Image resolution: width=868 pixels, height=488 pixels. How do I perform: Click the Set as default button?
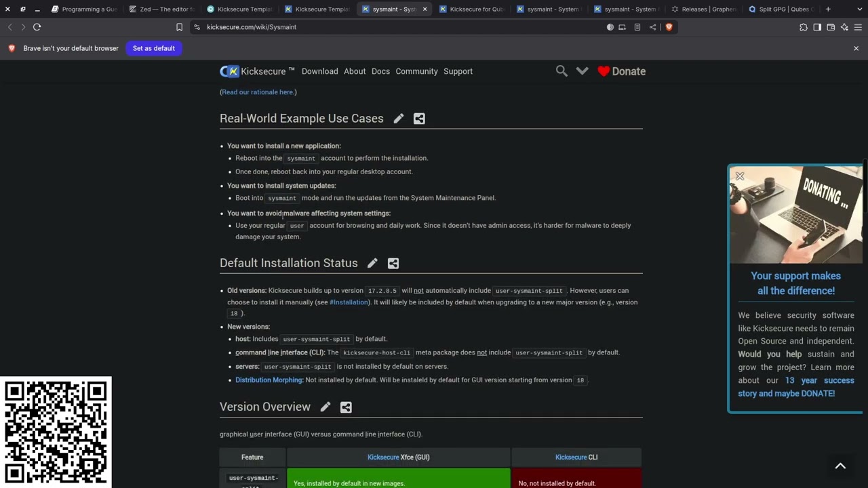(154, 48)
